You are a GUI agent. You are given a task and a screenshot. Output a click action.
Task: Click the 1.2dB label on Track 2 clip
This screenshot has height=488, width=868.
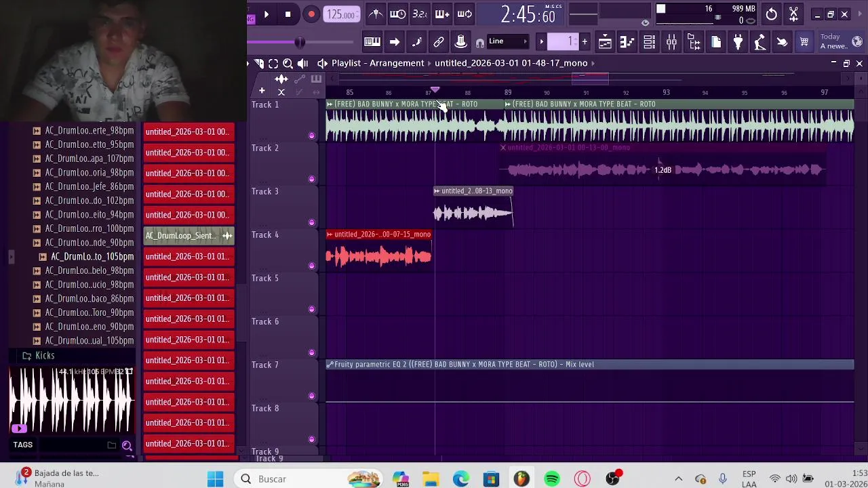click(663, 170)
